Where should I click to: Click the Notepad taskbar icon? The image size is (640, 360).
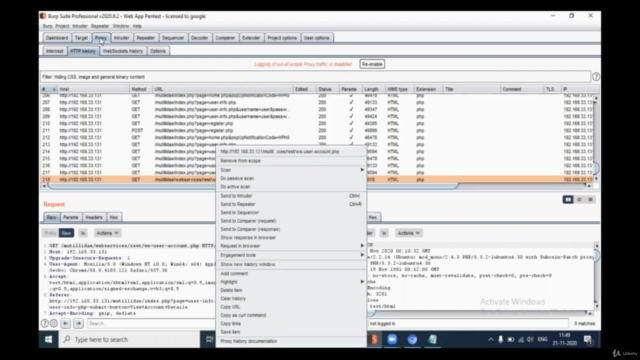(432, 339)
